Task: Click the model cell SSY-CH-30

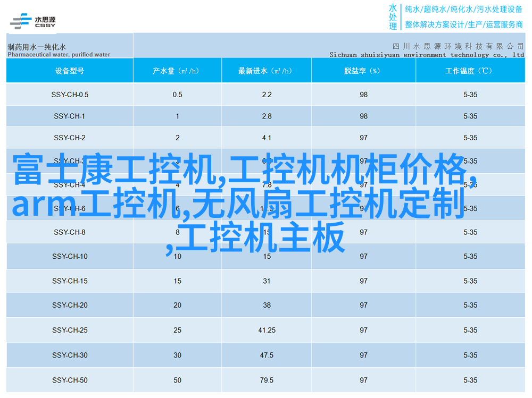Action: coord(70,355)
